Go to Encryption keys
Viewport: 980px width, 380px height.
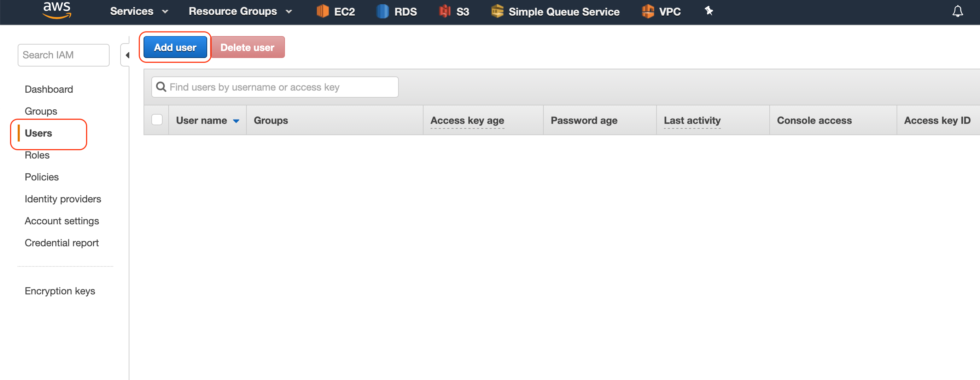coord(60,290)
